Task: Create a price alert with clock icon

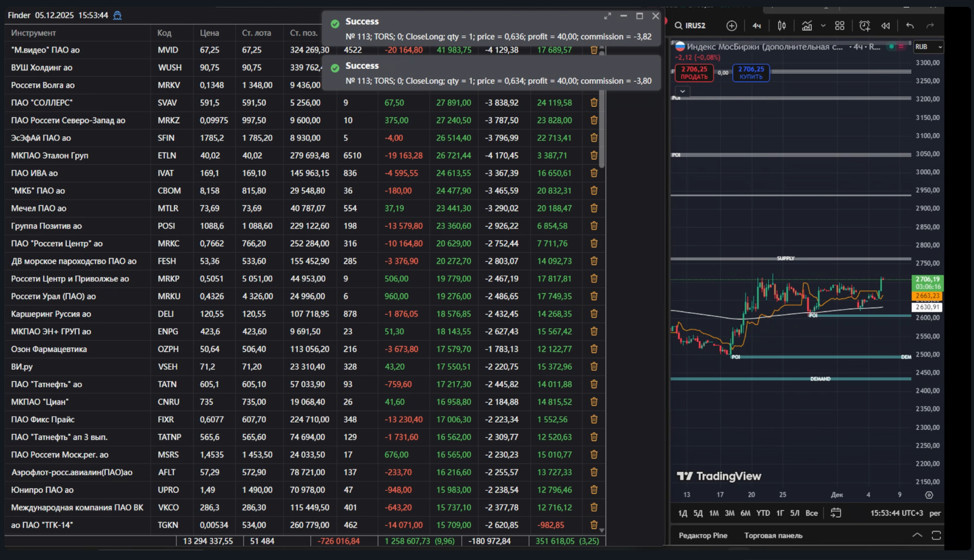Action: [865, 26]
